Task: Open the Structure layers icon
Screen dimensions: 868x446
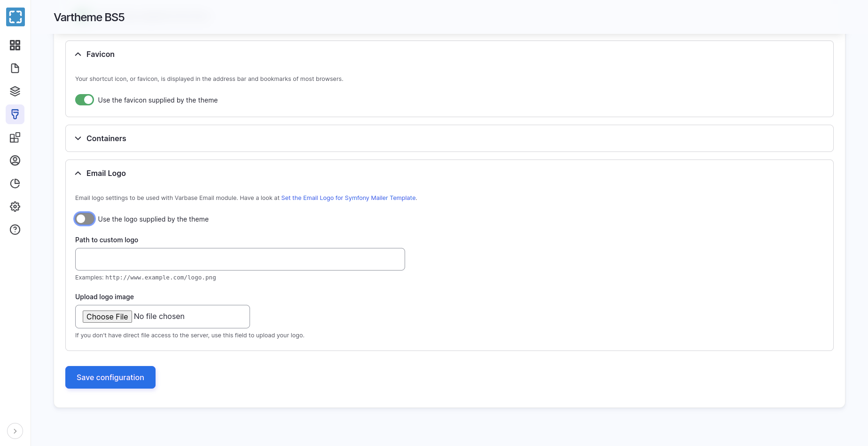Action: (x=15, y=91)
